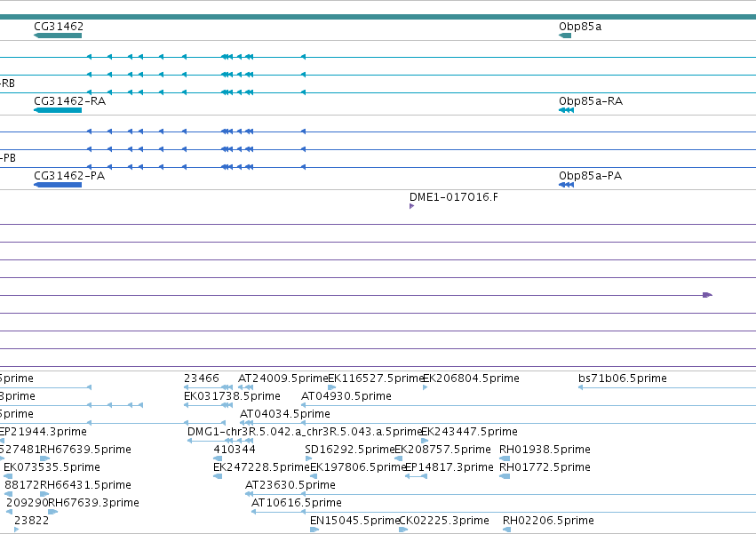
Task: Select the EN15045.5prime EST label
Action: (x=355, y=521)
